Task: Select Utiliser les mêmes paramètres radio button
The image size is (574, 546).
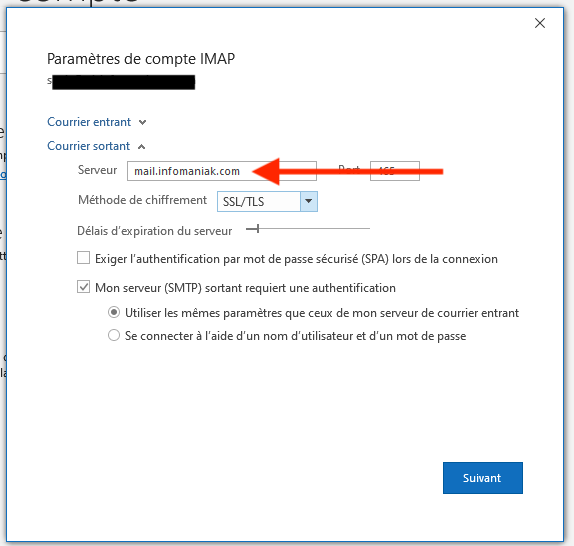Action: tap(114, 313)
